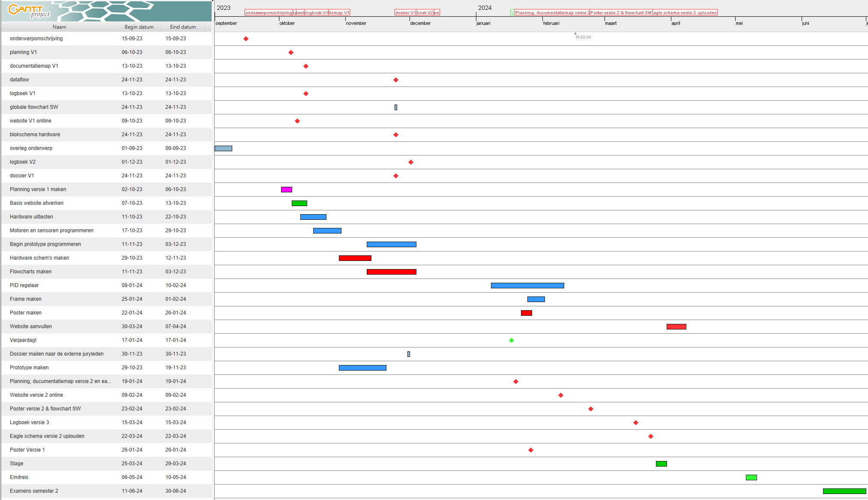Viewport: 868px width, 500px height.
Task: Click the Website versie 2 online diamond
Action: point(561,395)
